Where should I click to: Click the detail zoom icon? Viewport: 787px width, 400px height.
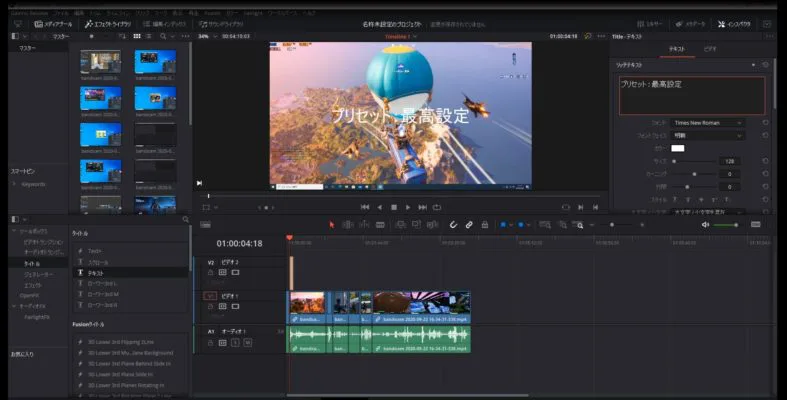(x=563, y=225)
